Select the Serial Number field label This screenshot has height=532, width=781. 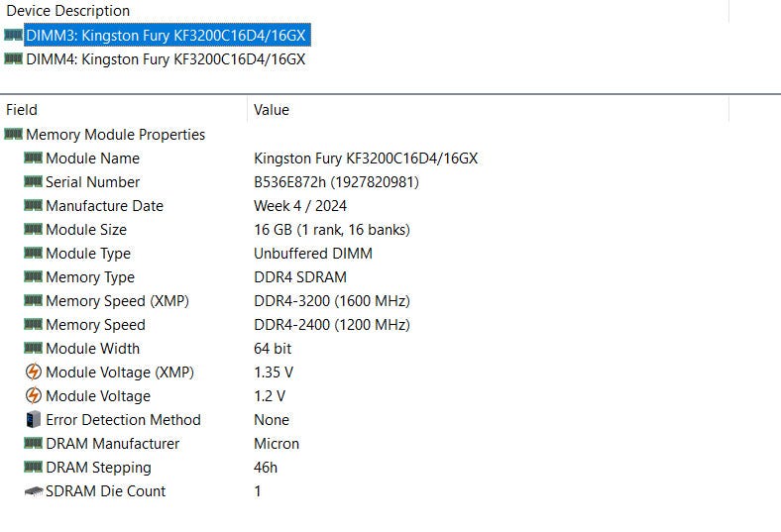pos(92,182)
